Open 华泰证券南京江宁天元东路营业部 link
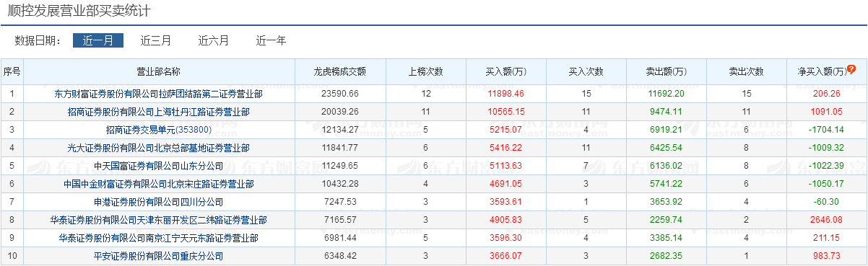Screen dimensions: 868x266 coord(159,238)
